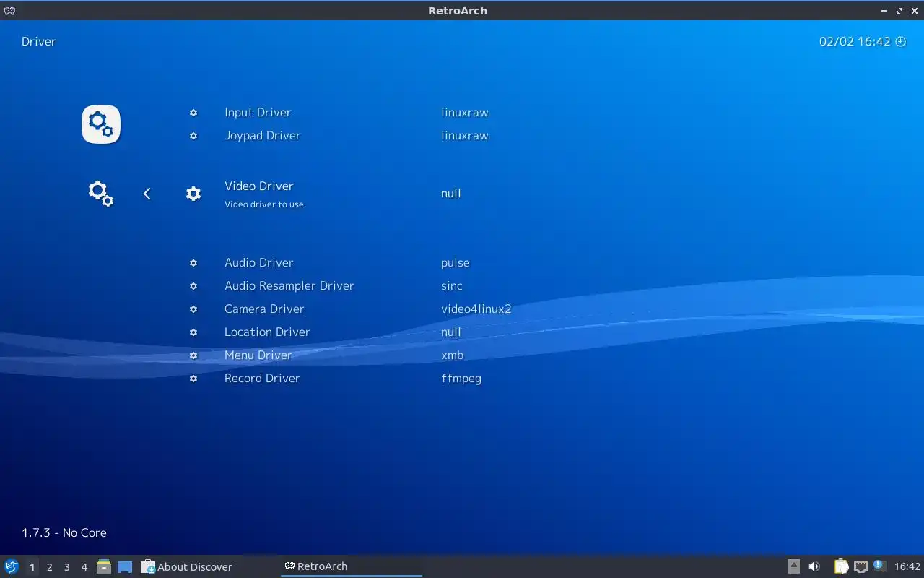Select the Input Driver entry
This screenshot has width=924, height=578.
point(258,113)
